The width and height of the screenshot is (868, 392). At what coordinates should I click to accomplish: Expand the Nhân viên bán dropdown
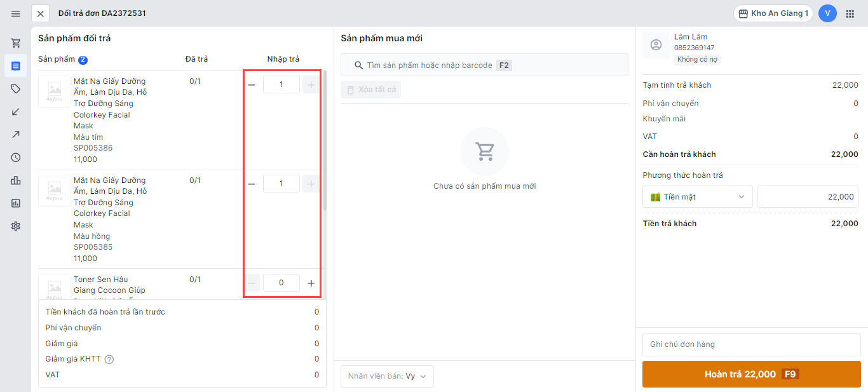pos(387,376)
